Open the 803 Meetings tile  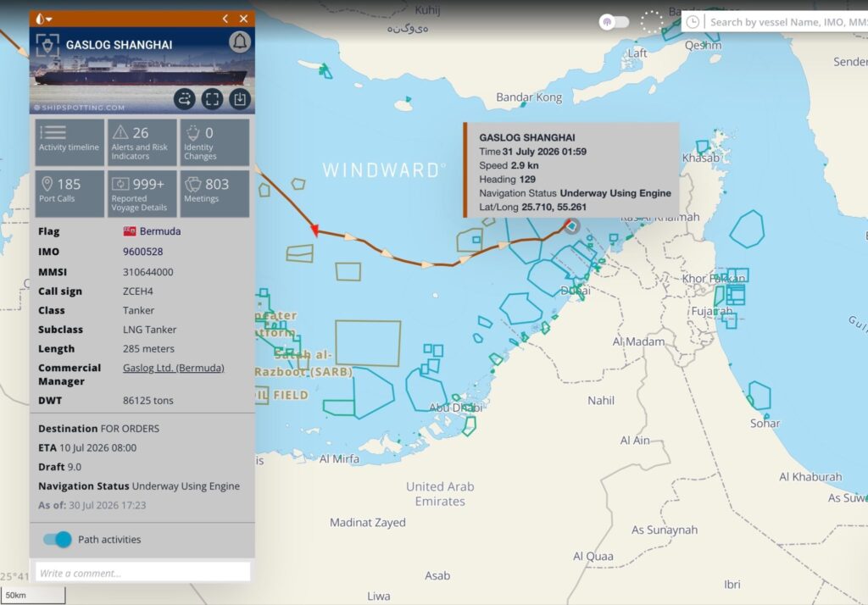click(x=214, y=193)
